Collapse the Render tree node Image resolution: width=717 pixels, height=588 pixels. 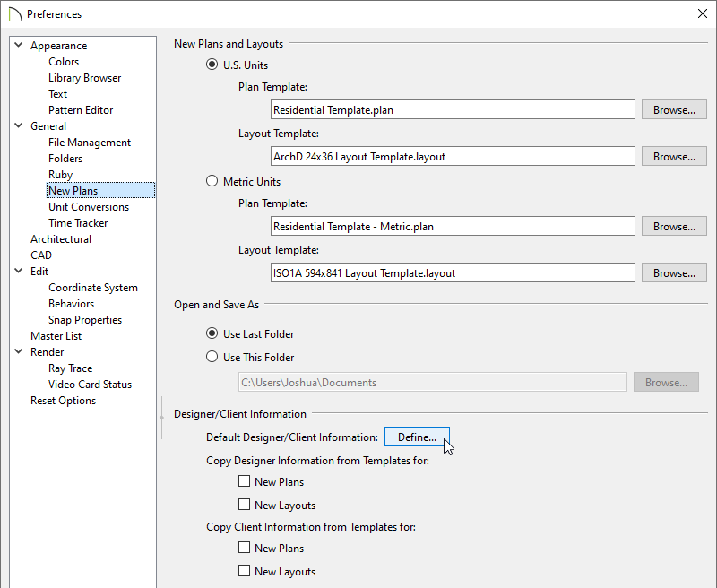[19, 351]
